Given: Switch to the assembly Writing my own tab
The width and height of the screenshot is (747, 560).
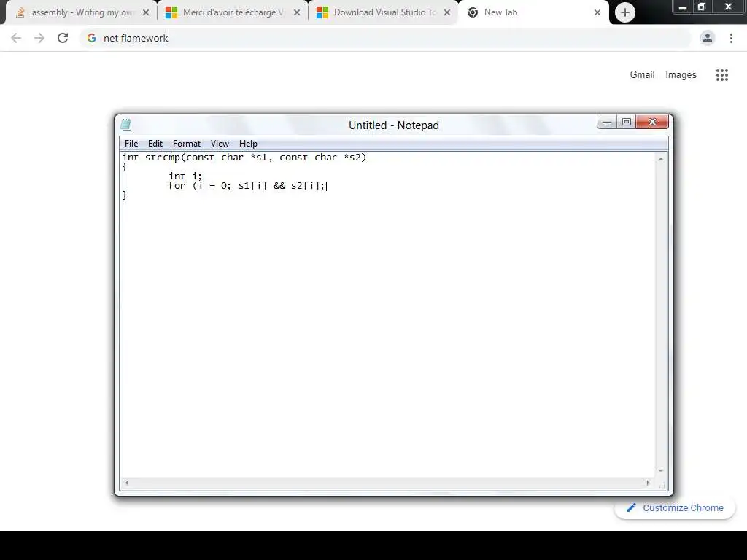Looking at the screenshot, I should point(80,12).
